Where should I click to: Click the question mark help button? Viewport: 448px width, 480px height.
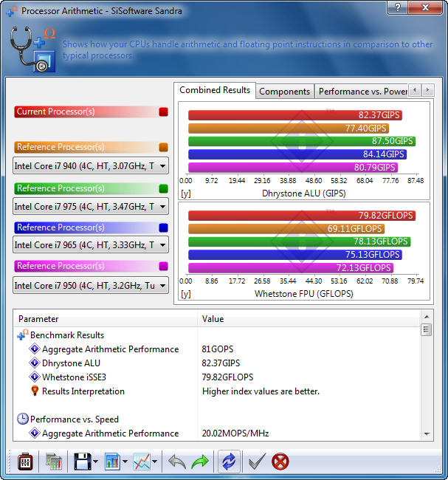397,7
